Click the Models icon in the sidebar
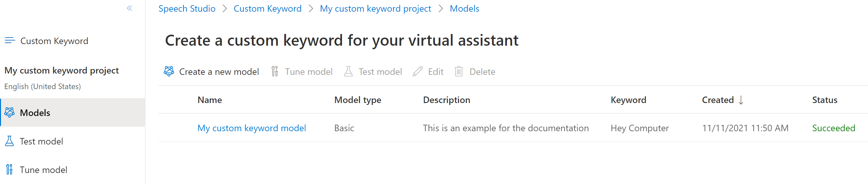The height and width of the screenshot is (184, 868). pyautogui.click(x=9, y=112)
